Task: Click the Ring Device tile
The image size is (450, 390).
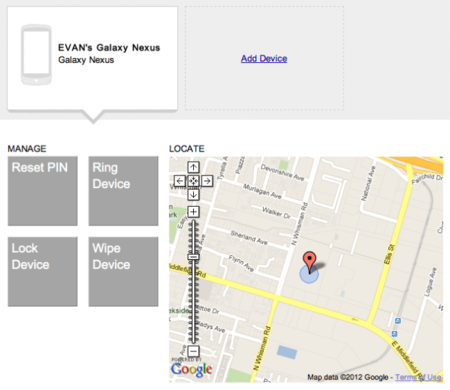Action: pos(123,191)
